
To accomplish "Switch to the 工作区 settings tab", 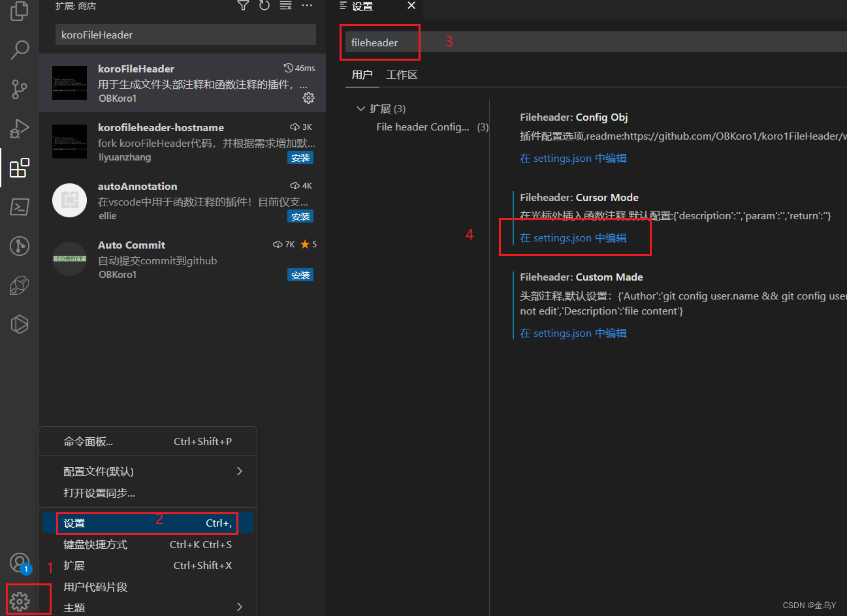I will pos(402,75).
